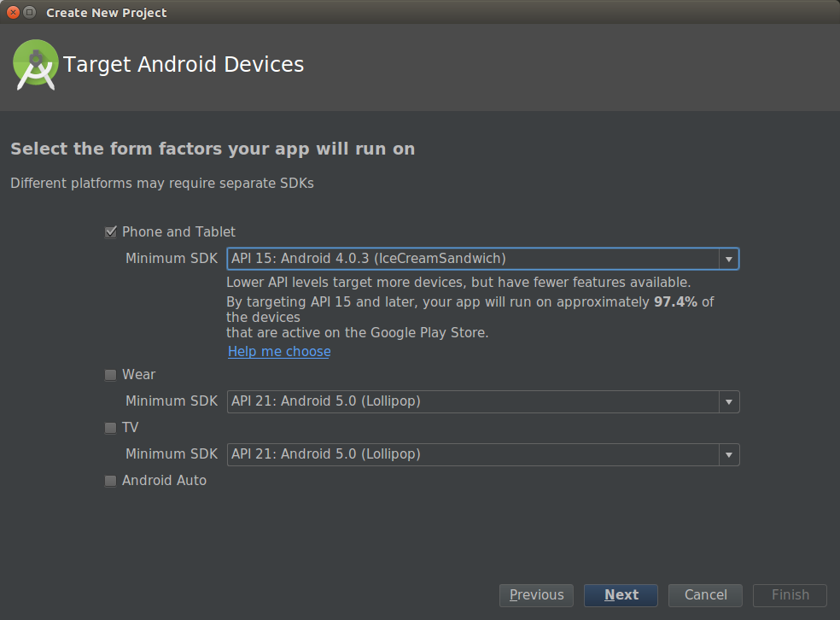This screenshot has height=620, width=840.
Task: Enable the TV form factor checkbox
Action: point(110,428)
